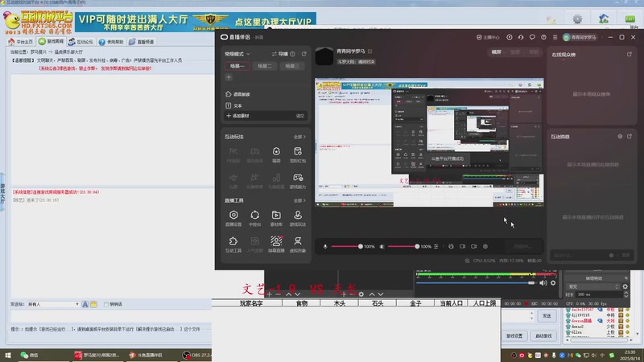The height and width of the screenshot is (362, 644).
Task: Open font style A icon in chat
Action: pos(85,304)
